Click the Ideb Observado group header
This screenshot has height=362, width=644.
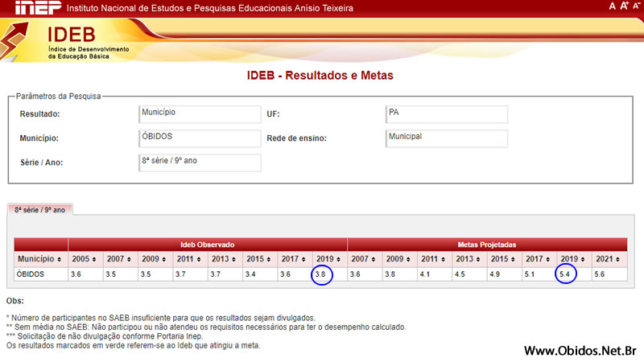pyautogui.click(x=208, y=245)
